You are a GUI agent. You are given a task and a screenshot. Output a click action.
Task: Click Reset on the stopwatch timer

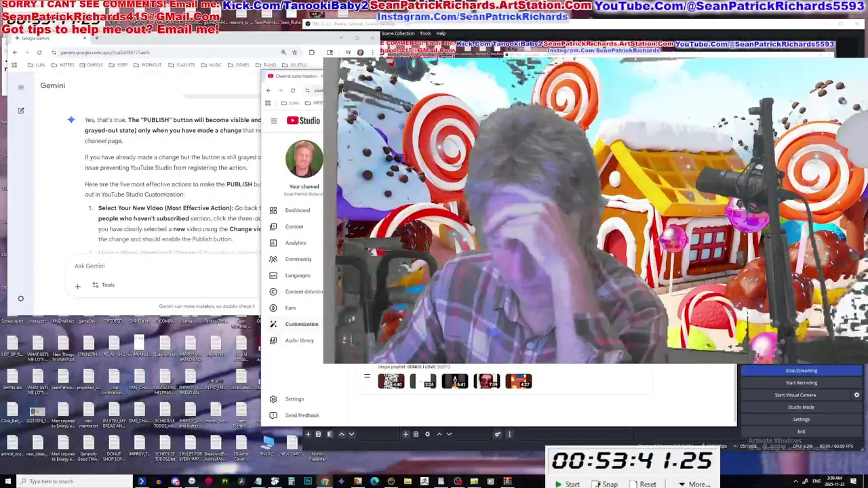point(644,484)
